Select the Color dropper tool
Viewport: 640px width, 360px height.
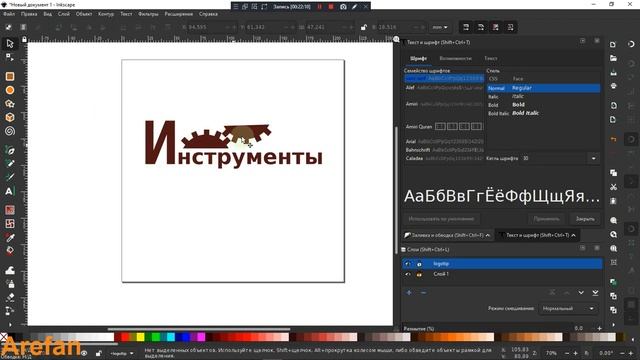pyautogui.click(x=10, y=237)
